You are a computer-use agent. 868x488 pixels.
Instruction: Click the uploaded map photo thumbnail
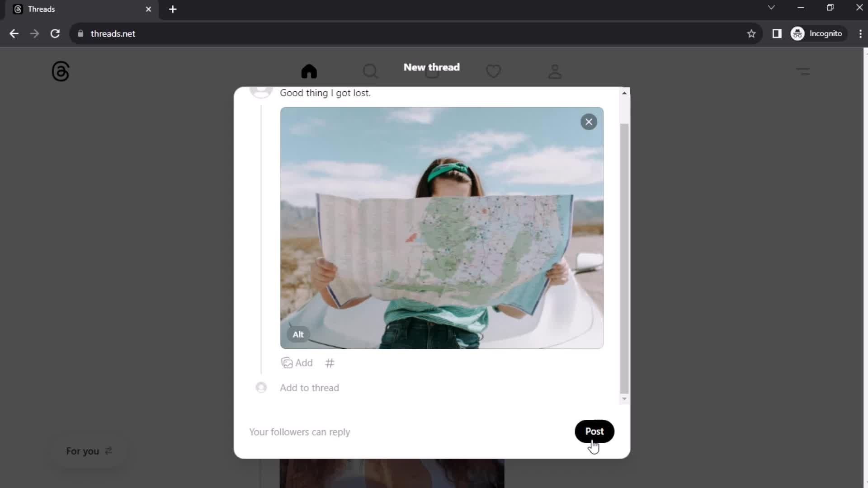442,228
